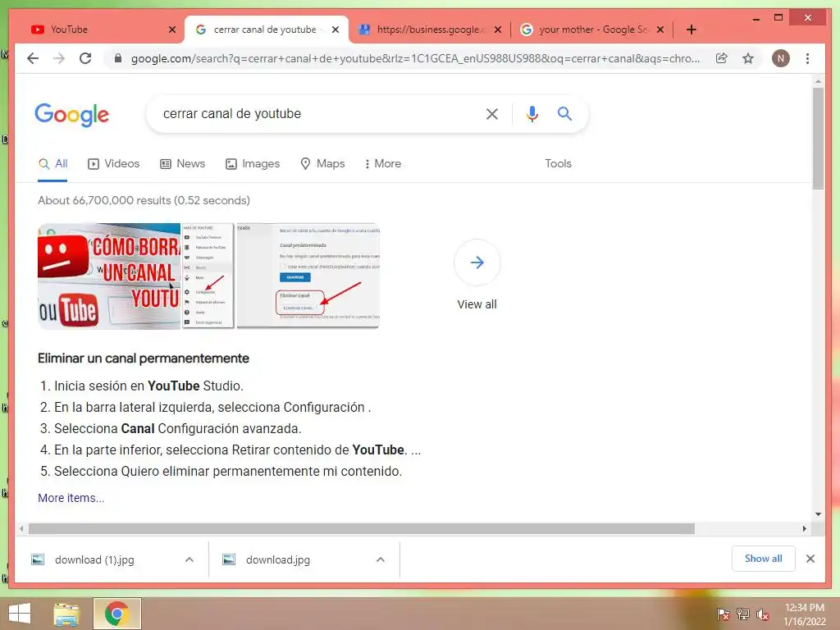Open Windows Start menu
The width and height of the screenshot is (840, 630).
pyautogui.click(x=20, y=614)
